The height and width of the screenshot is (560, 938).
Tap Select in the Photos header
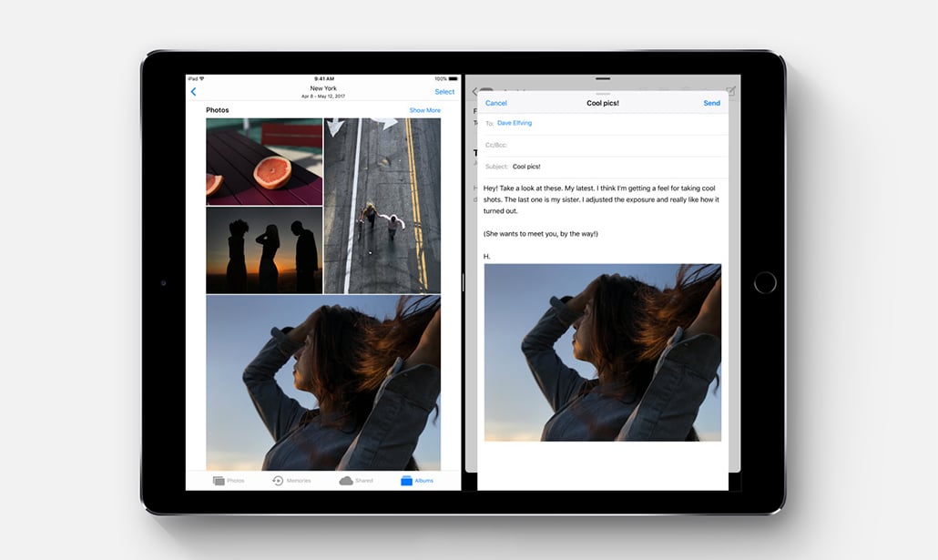[x=444, y=92]
